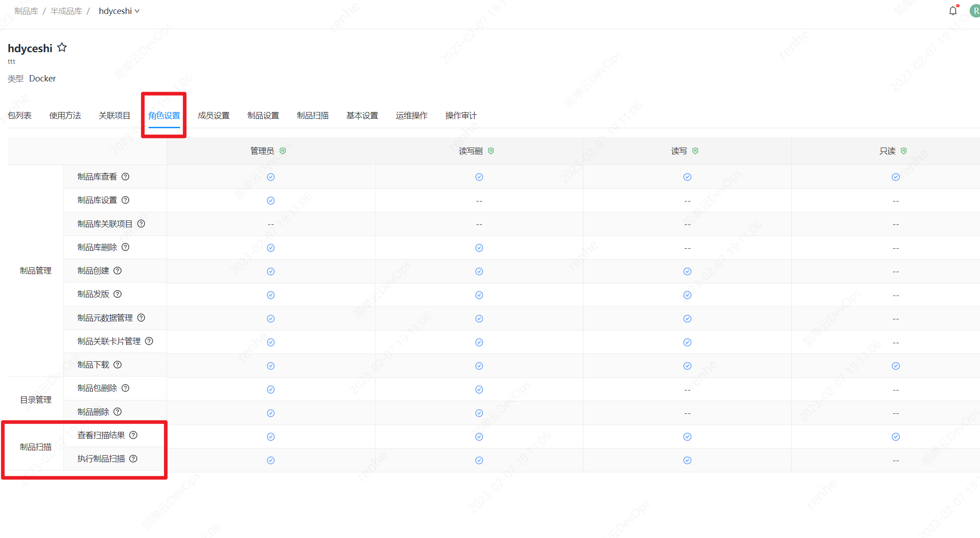Switch to the 制品扫描 tab
Image resolution: width=980 pixels, height=538 pixels.
pos(312,116)
